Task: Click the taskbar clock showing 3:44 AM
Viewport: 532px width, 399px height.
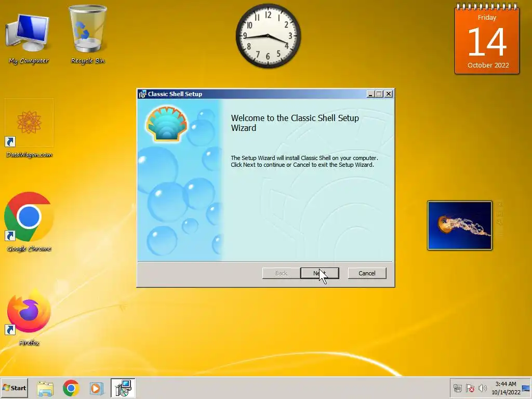Action: click(506, 388)
